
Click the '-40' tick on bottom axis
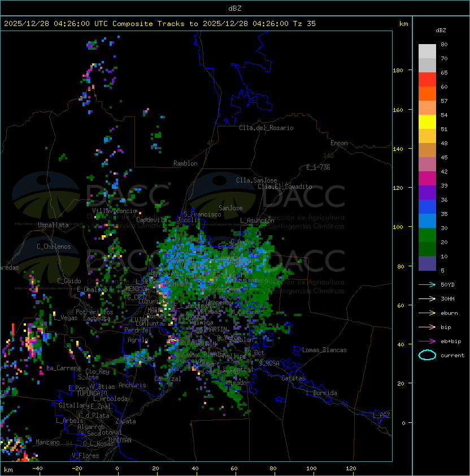(37, 469)
